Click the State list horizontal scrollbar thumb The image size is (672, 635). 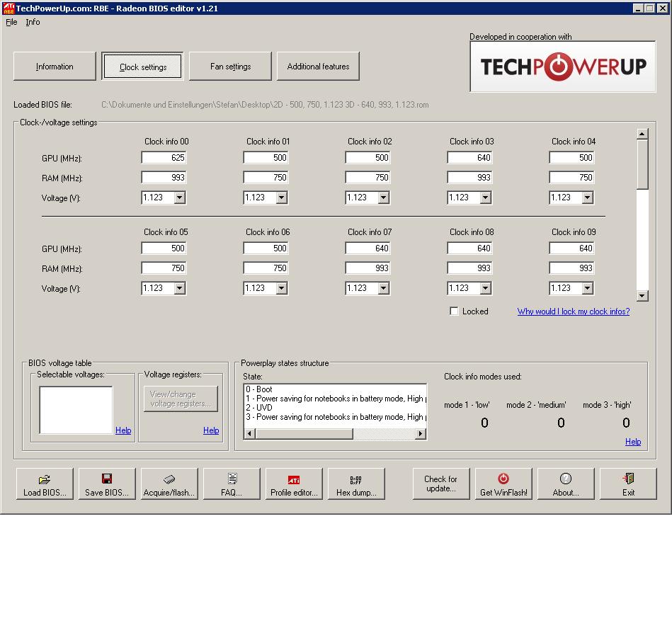click(x=304, y=434)
